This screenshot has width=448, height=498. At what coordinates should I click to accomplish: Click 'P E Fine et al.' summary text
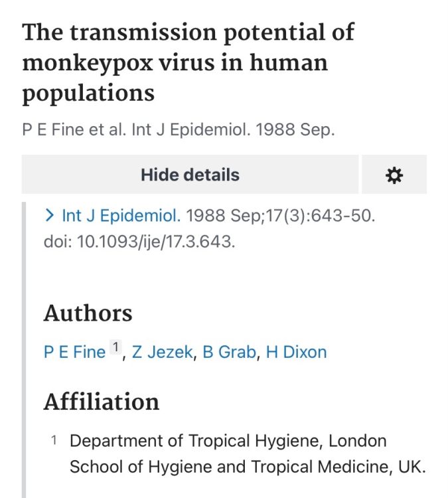click(x=74, y=130)
